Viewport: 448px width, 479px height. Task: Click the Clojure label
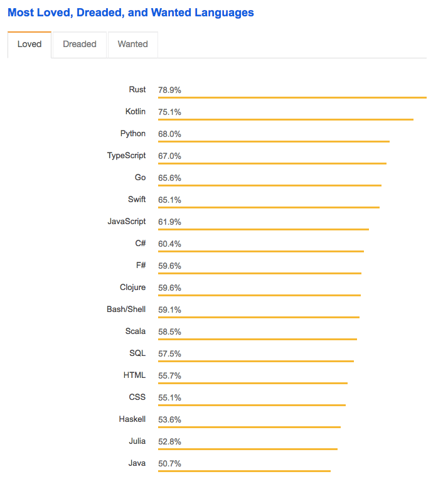tap(132, 288)
